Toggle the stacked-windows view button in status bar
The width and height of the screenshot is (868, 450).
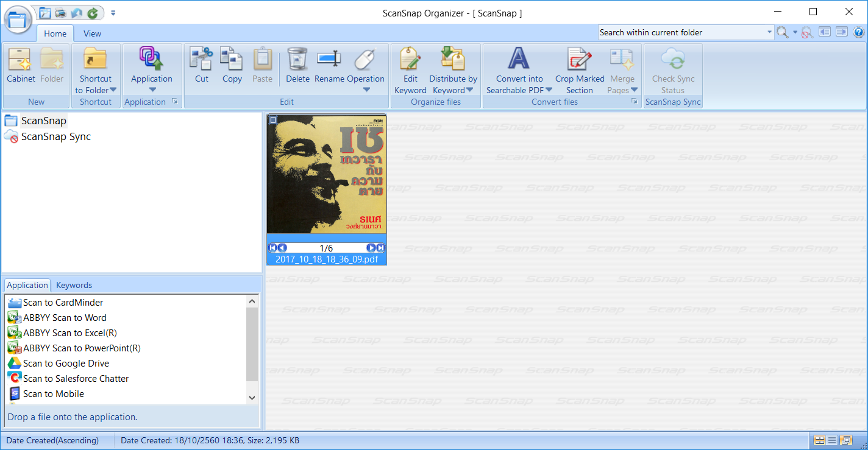(x=845, y=440)
